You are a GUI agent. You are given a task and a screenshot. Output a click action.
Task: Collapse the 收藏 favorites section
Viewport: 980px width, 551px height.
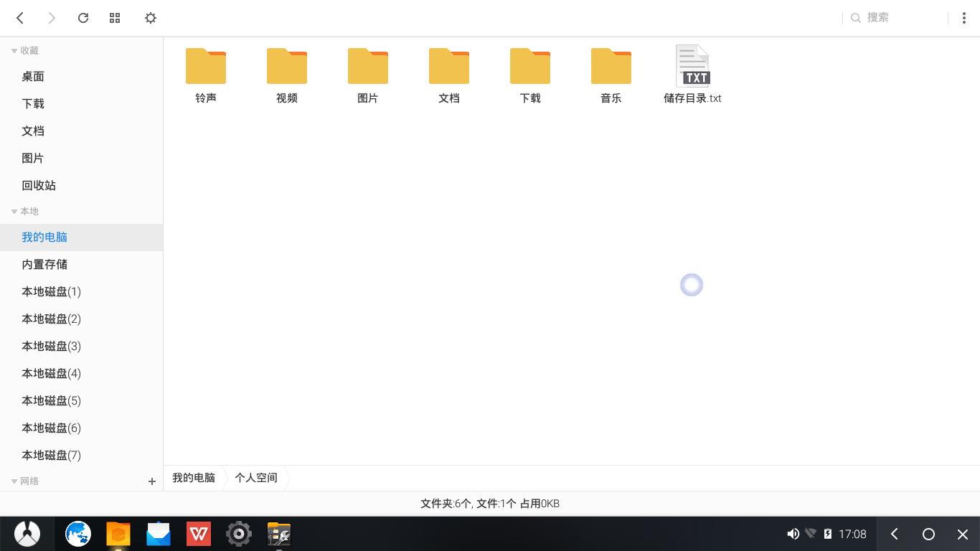(13, 50)
